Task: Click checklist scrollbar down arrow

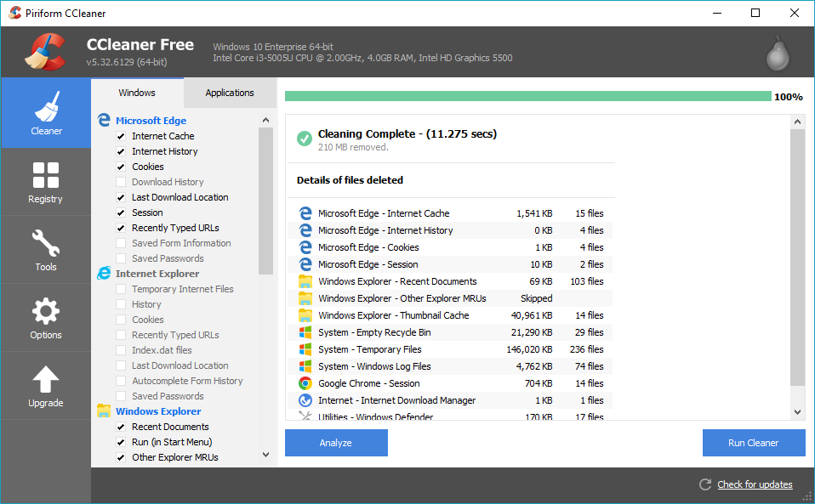Action: point(265,455)
